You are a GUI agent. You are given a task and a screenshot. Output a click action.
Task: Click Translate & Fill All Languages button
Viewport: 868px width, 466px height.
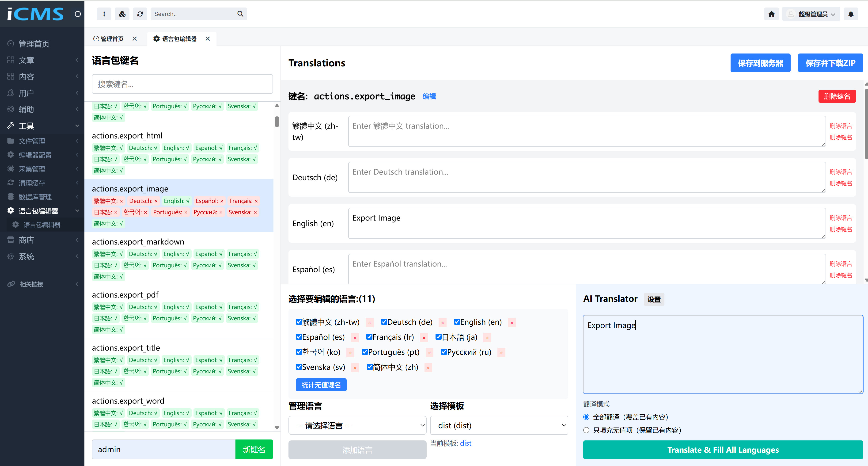tap(723, 450)
